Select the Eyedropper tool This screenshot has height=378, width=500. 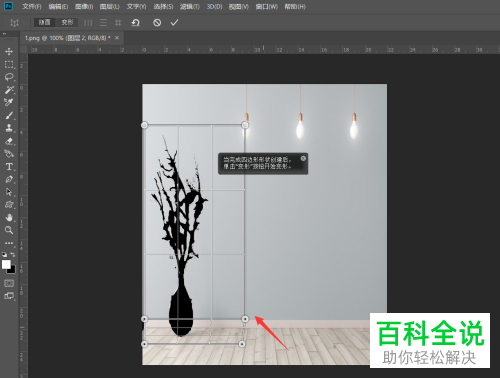coord(9,102)
